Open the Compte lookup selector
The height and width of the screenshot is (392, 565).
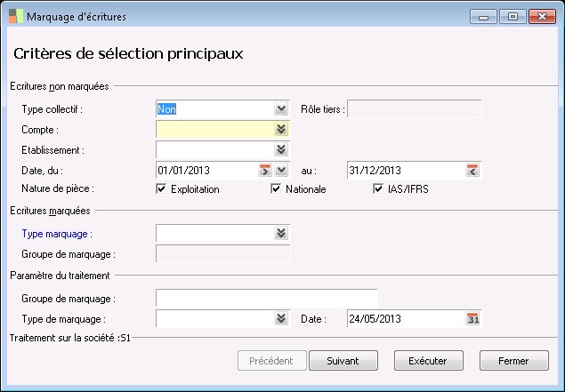click(x=281, y=129)
